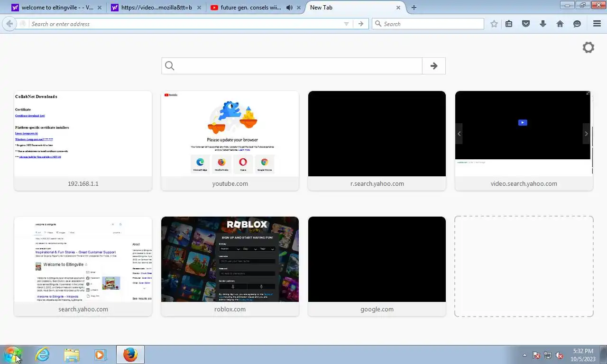Screen dimensions: 607x364
Task: Show hidden system tray icons arrow
Action: pyautogui.click(x=524, y=355)
